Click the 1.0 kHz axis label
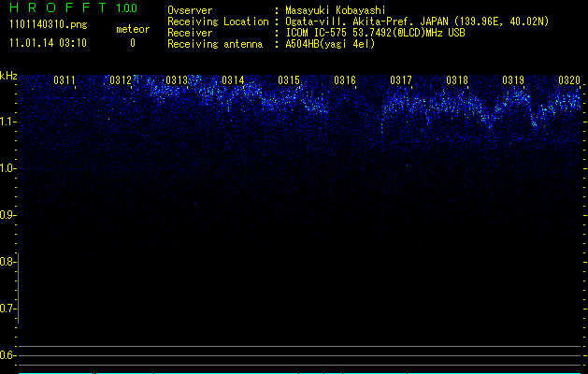588x374 pixels. tap(7, 168)
